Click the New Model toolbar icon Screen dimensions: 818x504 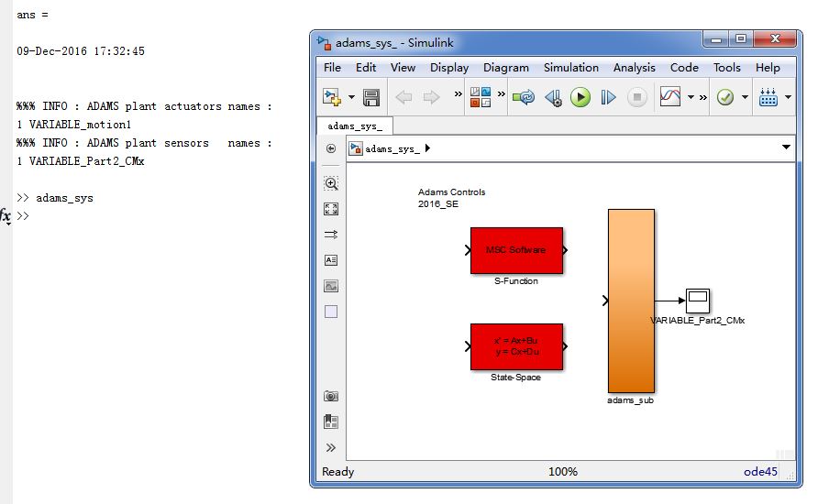[332, 97]
